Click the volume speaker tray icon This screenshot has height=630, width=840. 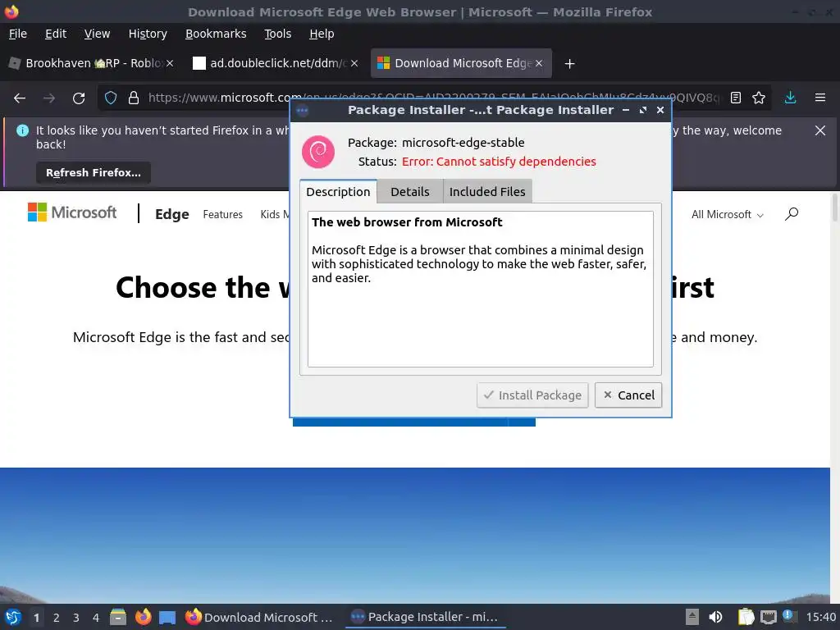(x=715, y=617)
